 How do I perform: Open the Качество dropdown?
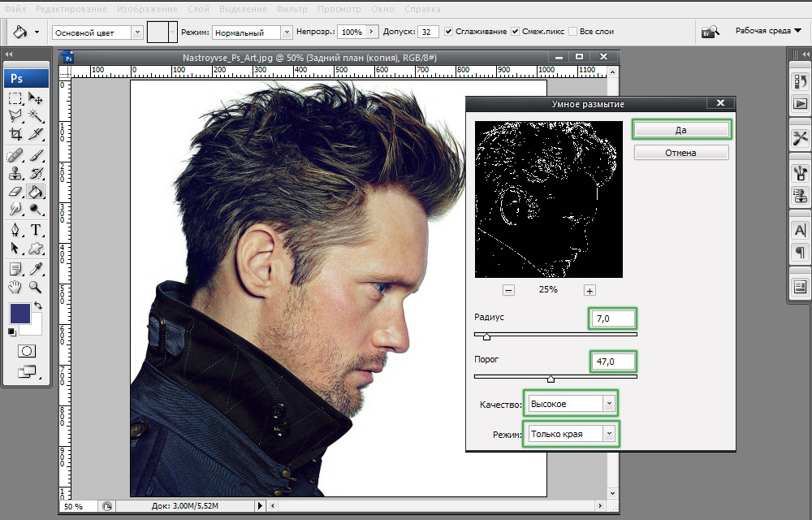571,403
